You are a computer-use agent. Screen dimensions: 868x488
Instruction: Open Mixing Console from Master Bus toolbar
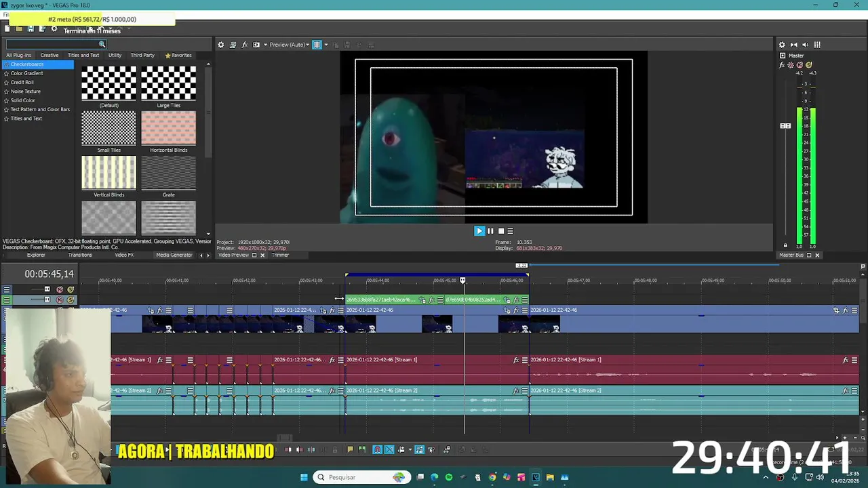[817, 45]
